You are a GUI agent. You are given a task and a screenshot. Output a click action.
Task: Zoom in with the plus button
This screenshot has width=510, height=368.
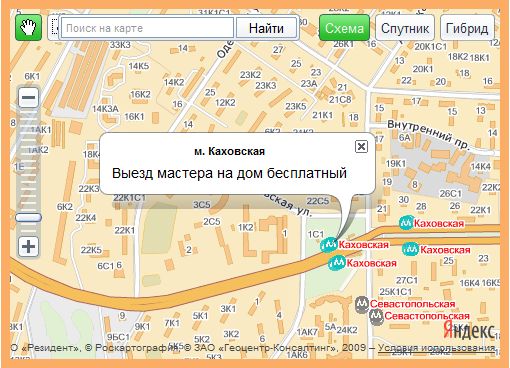coord(28,247)
